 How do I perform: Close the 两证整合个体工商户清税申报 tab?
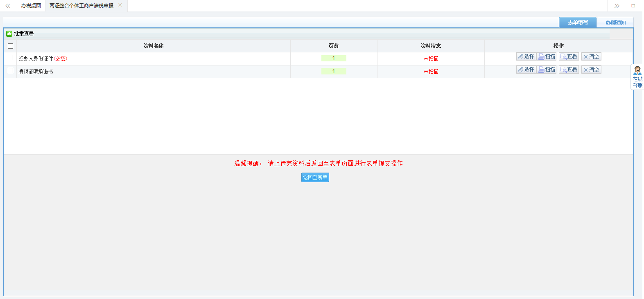[x=120, y=5]
